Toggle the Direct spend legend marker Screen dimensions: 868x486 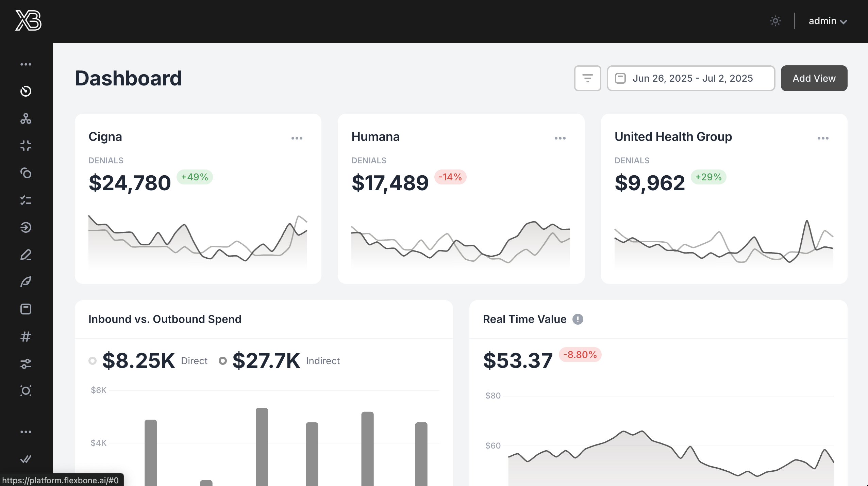(93, 361)
